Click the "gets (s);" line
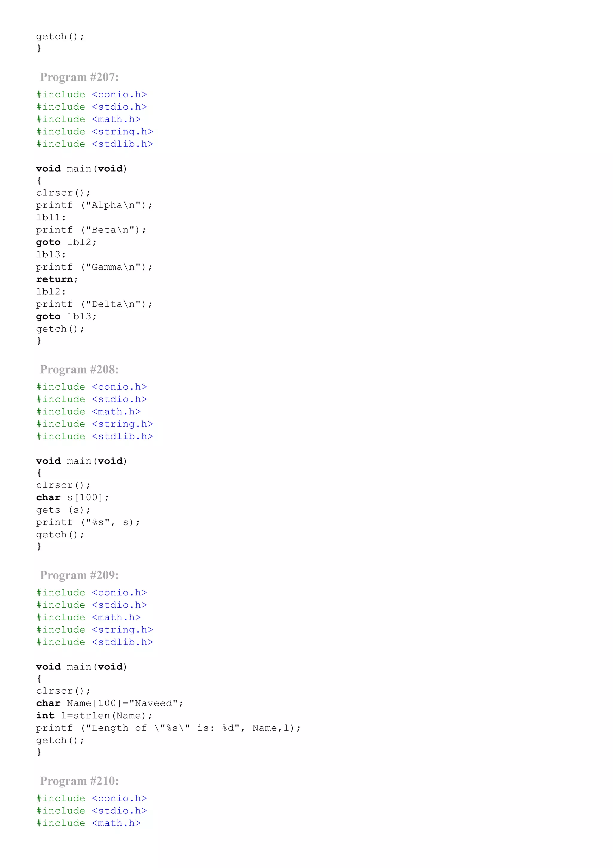 coord(63,510)
